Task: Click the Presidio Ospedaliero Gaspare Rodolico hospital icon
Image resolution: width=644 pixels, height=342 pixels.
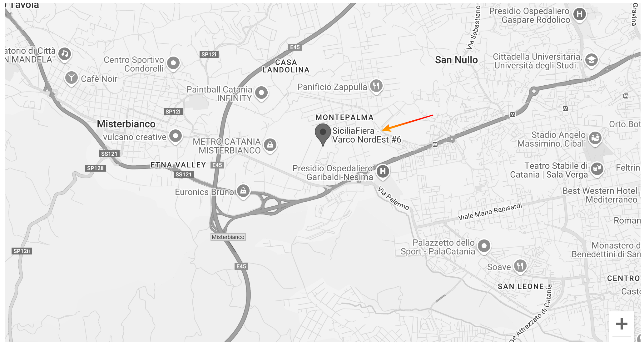Action: click(580, 14)
